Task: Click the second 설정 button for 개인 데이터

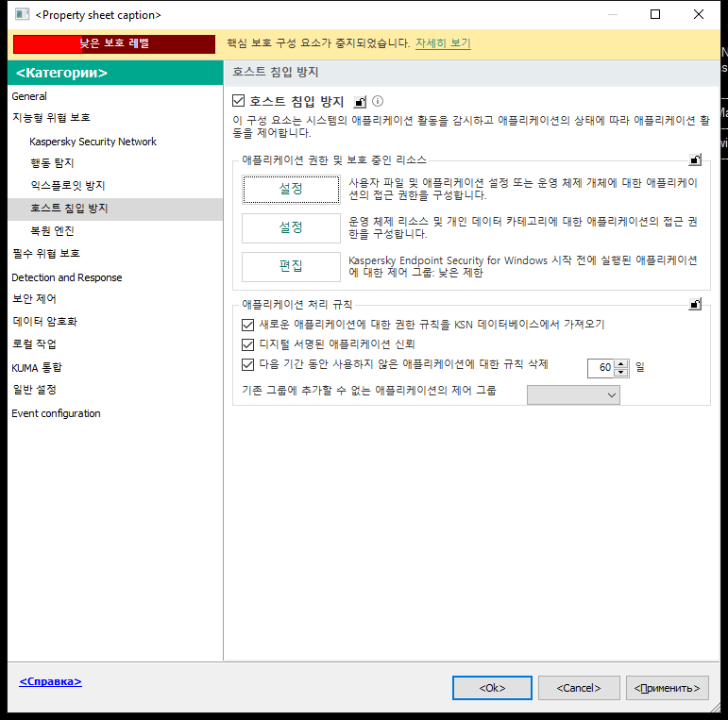Action: coord(291,227)
